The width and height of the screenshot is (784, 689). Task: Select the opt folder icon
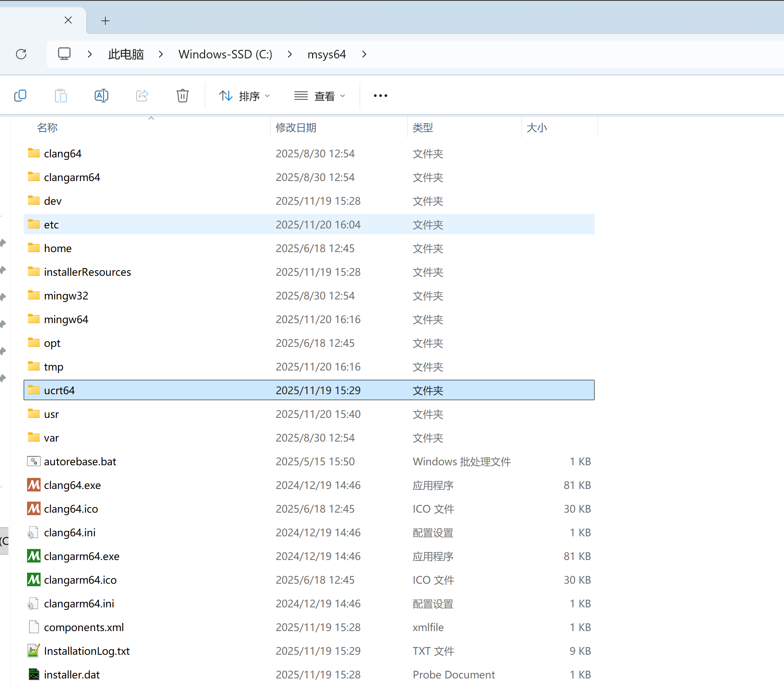(x=34, y=343)
